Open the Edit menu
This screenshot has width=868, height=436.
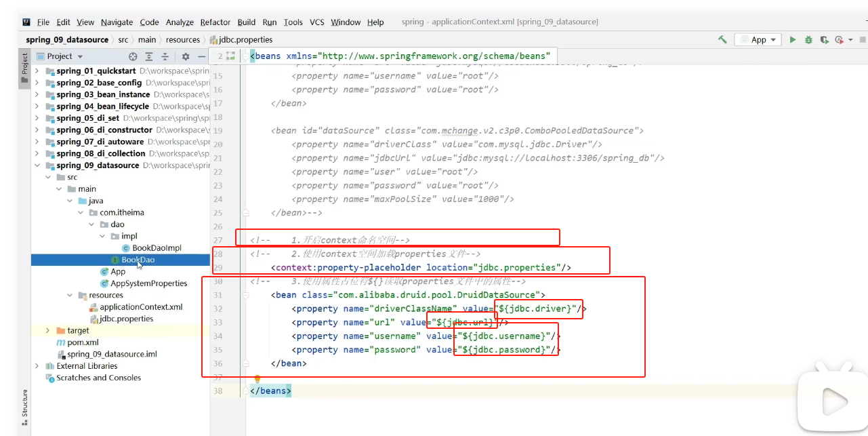pos(64,22)
